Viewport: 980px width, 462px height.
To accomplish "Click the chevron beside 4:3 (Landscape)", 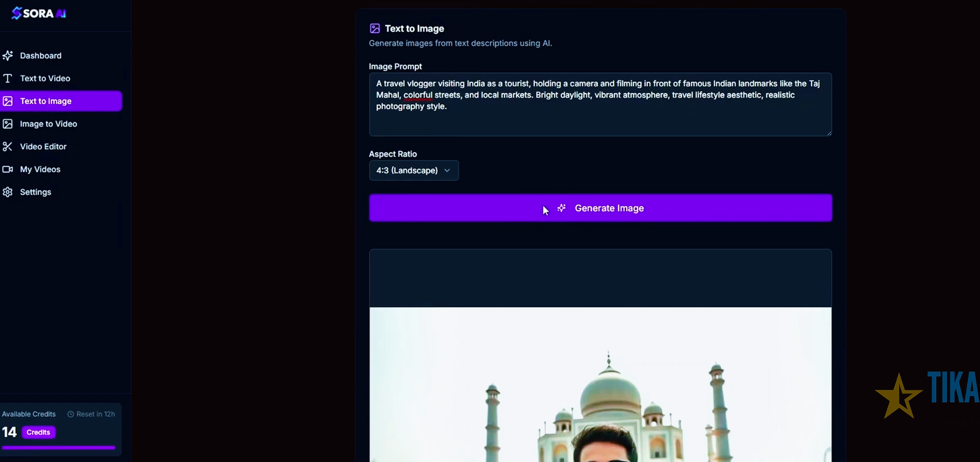I will (x=447, y=170).
